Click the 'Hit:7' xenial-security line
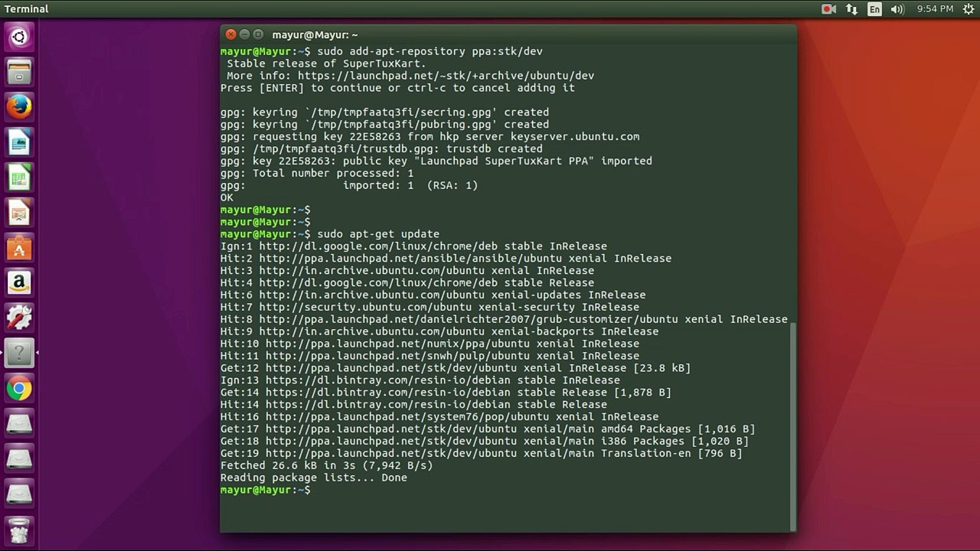 [430, 308]
